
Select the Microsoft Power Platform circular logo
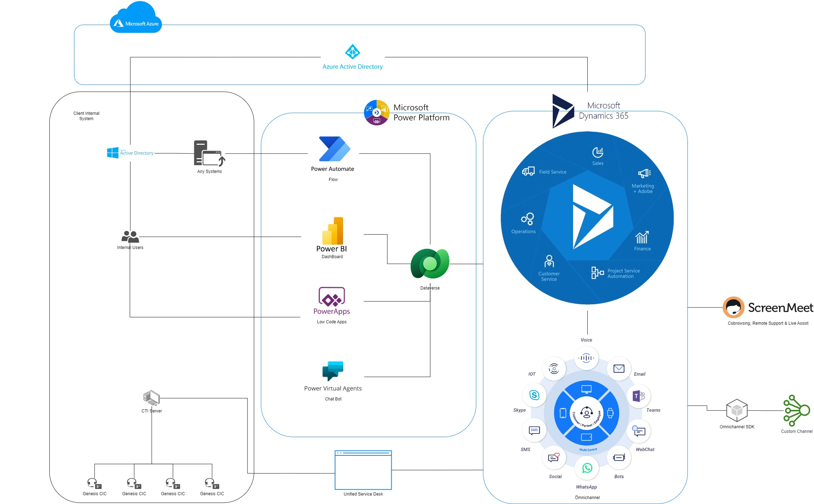pyautogui.click(x=377, y=113)
